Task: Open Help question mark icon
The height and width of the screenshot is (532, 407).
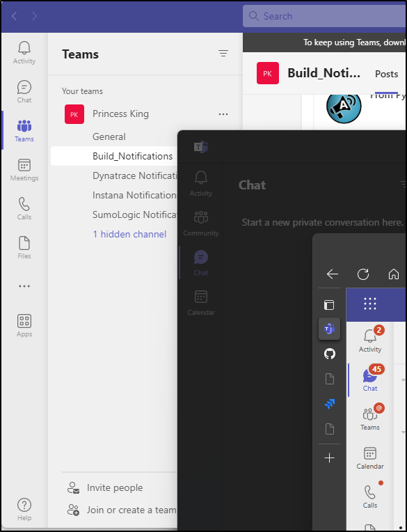Action: pyautogui.click(x=24, y=509)
